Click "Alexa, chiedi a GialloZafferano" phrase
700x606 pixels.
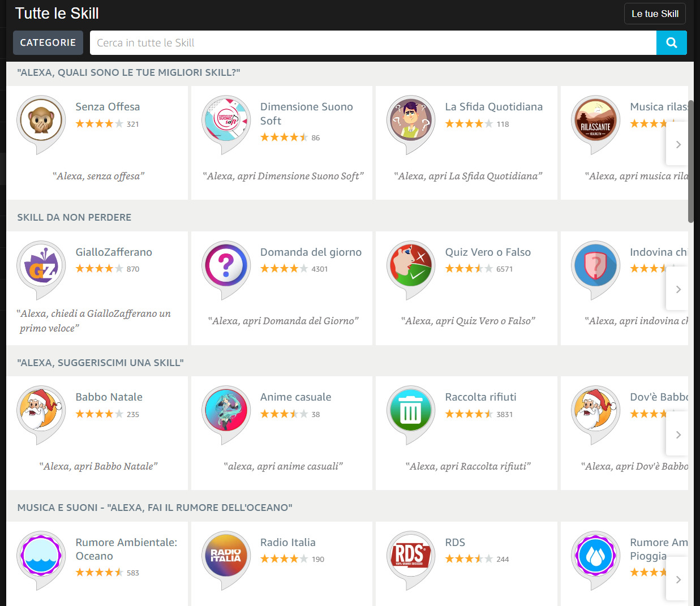tap(94, 320)
